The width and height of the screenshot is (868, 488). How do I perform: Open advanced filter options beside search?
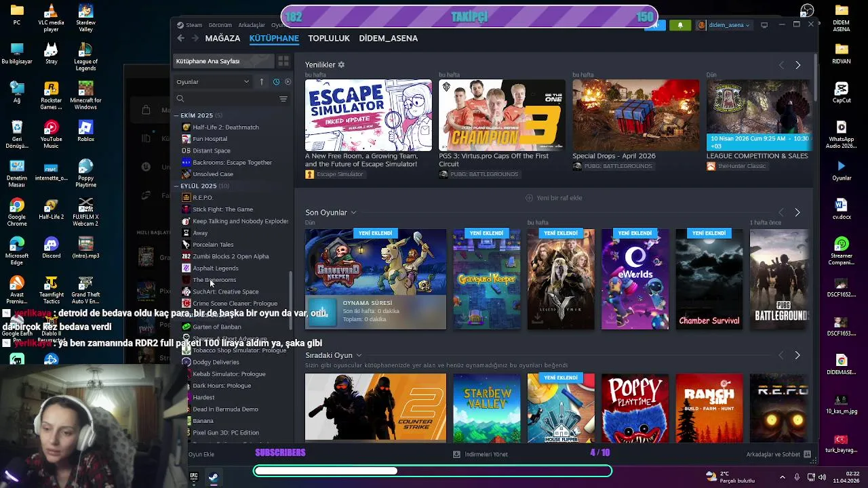point(283,99)
